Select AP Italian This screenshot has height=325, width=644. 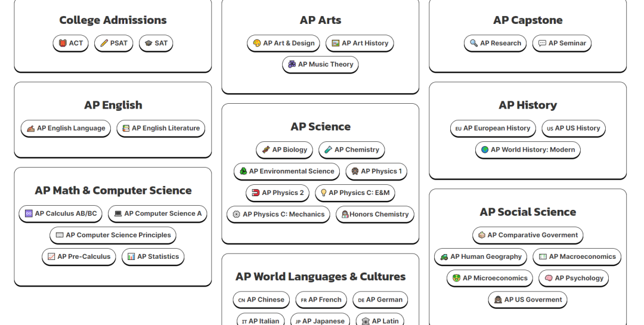pos(261,320)
